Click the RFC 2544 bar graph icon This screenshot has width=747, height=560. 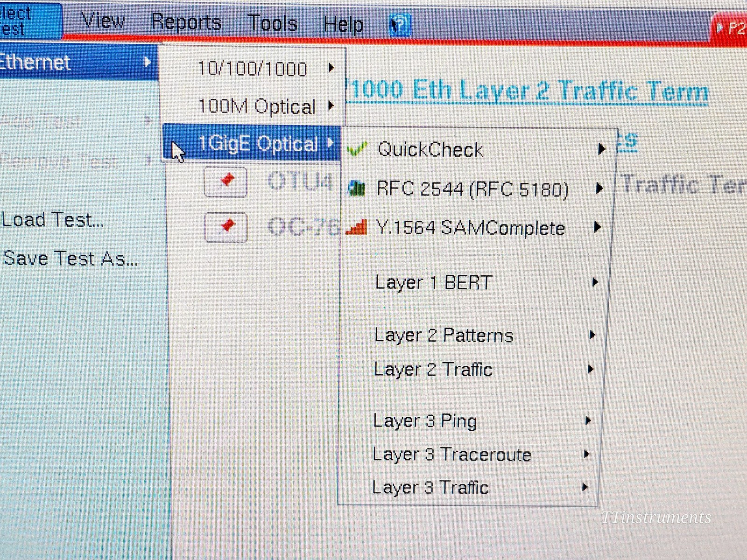(356, 188)
